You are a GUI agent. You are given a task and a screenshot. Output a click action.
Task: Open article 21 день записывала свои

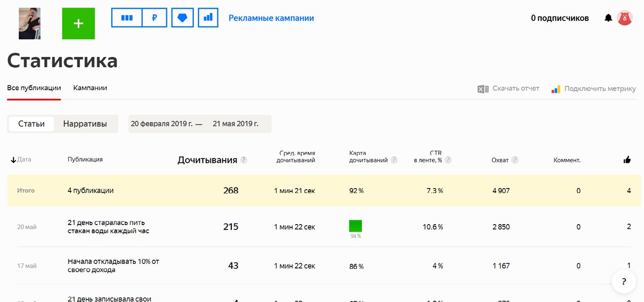(x=109, y=299)
